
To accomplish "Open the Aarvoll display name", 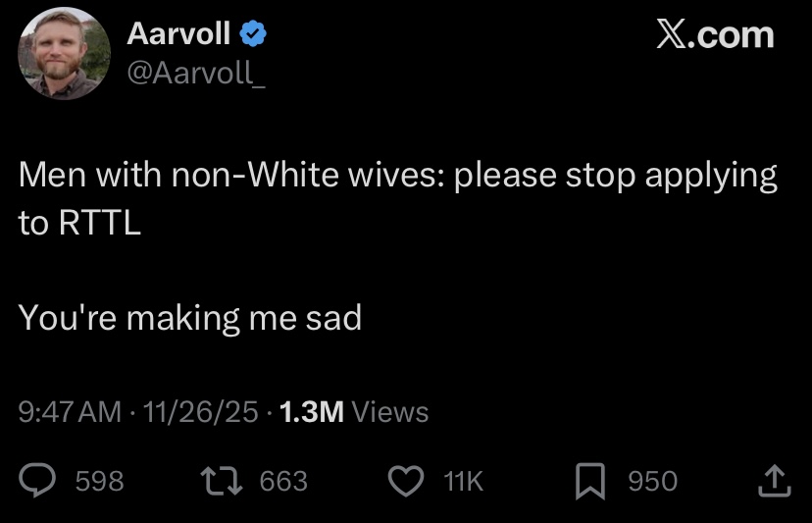I will pyautogui.click(x=179, y=34).
